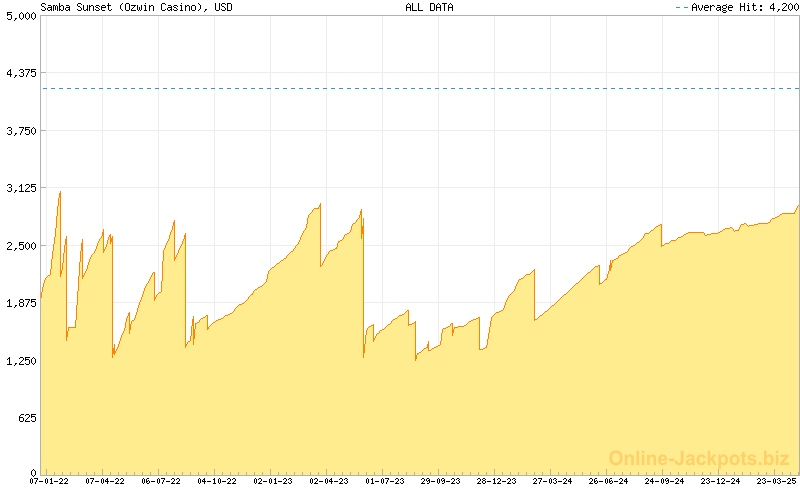This screenshot has height=490, width=800.
Task: Click the "Samba Sunset (Ozwin Casino), USD" chart title
Action: tap(125, 7)
